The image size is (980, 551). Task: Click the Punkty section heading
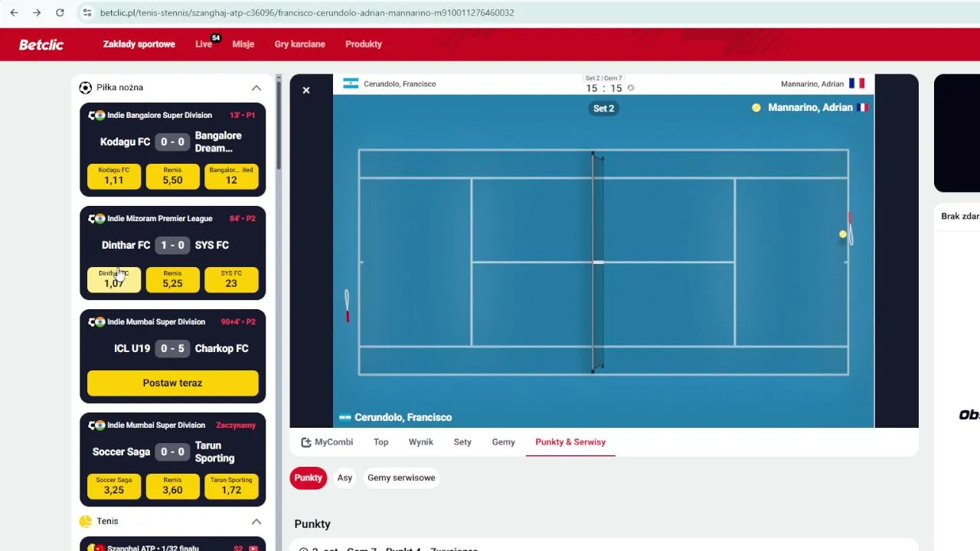312,524
